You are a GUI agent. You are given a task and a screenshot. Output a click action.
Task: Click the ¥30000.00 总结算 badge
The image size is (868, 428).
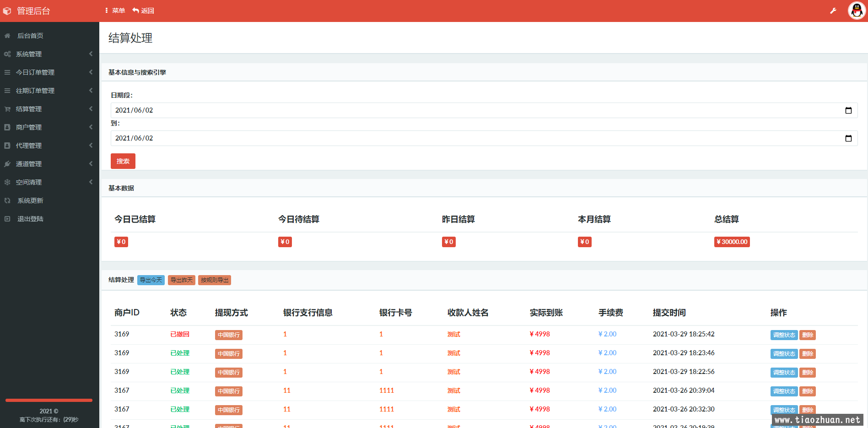click(732, 242)
